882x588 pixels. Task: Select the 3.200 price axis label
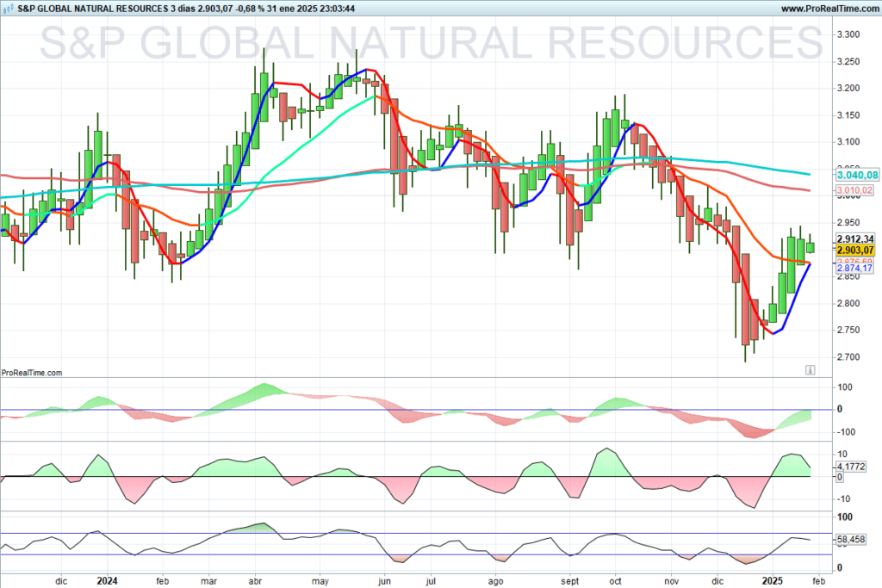pyautogui.click(x=848, y=89)
